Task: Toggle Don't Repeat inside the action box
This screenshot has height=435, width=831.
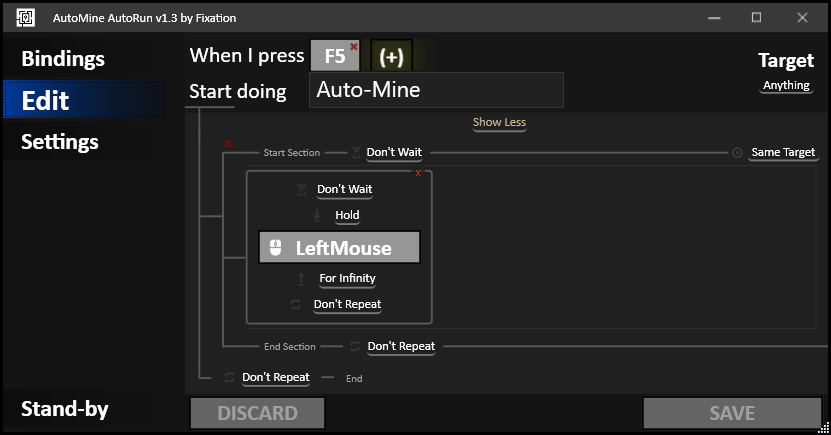Action: [347, 304]
